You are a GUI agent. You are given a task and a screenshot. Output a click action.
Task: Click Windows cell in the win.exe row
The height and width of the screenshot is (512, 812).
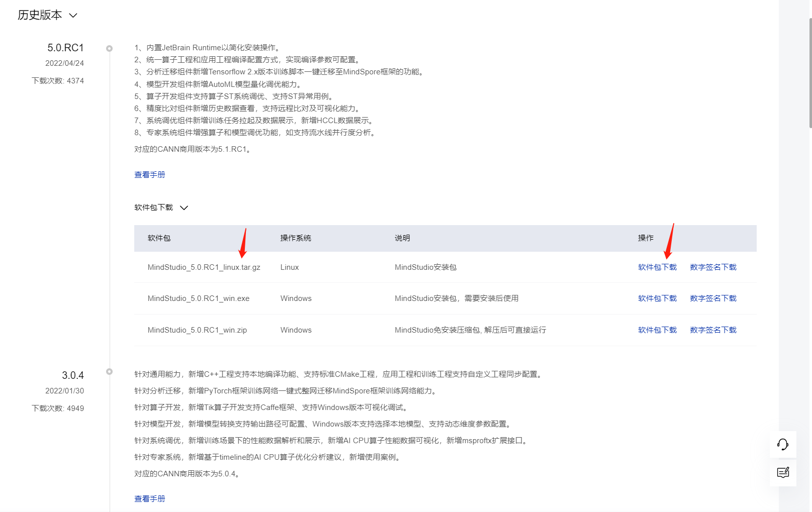(296, 298)
